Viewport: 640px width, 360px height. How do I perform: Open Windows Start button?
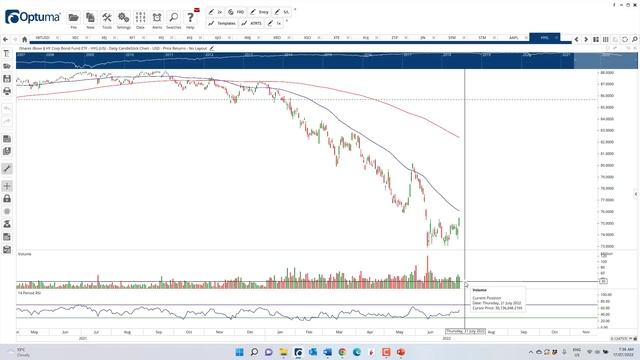pyautogui.click(x=240, y=352)
